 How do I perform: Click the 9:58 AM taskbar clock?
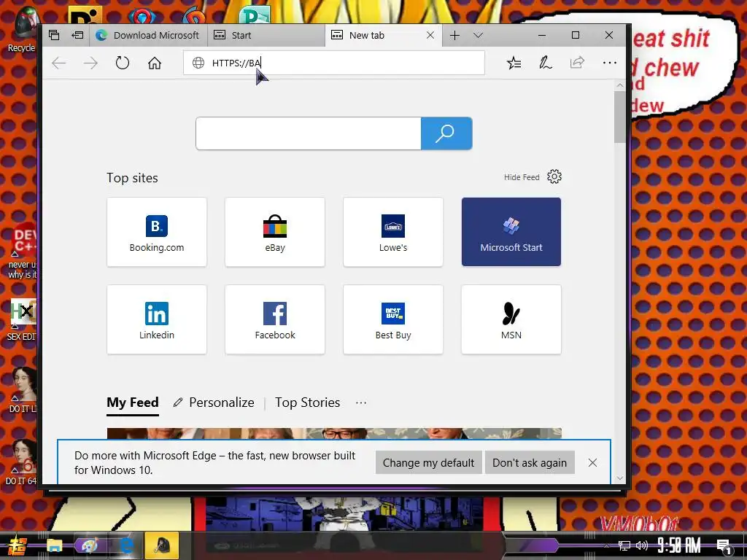click(679, 545)
